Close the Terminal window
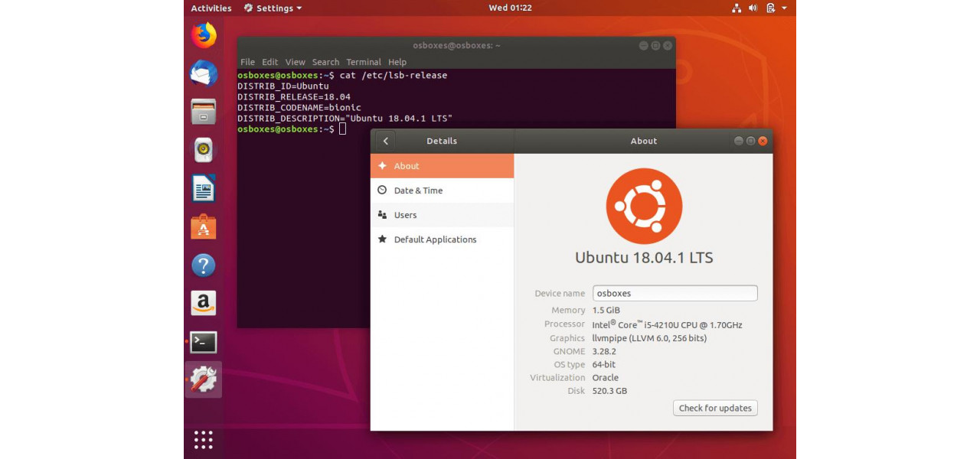The image size is (980, 459). [667, 46]
